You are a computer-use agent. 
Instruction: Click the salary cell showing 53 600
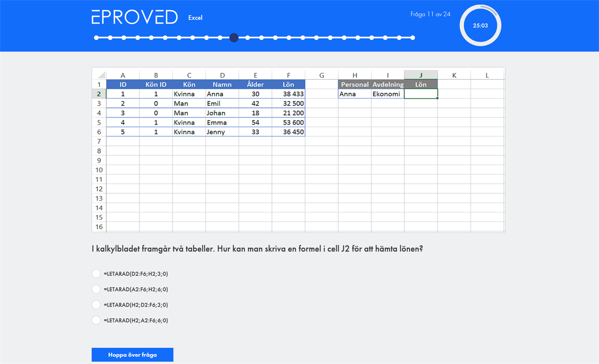point(288,123)
